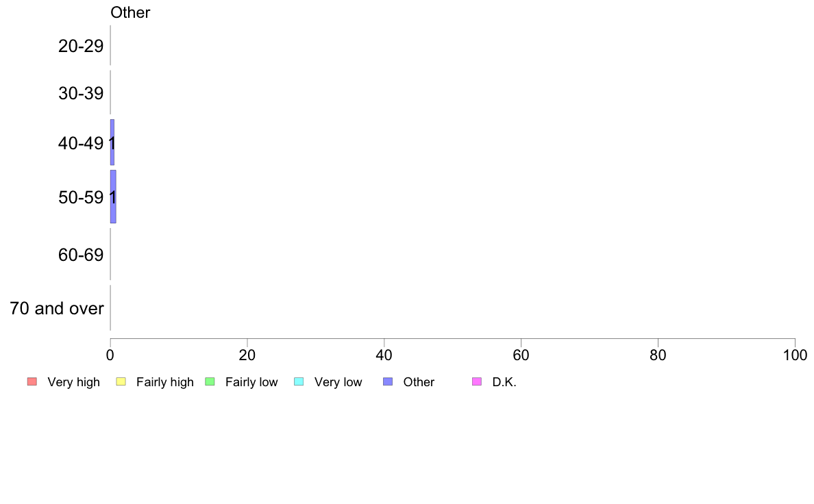814x504 pixels.
Task: Click the D.K. magenta legend swatch
Action: [x=477, y=382]
